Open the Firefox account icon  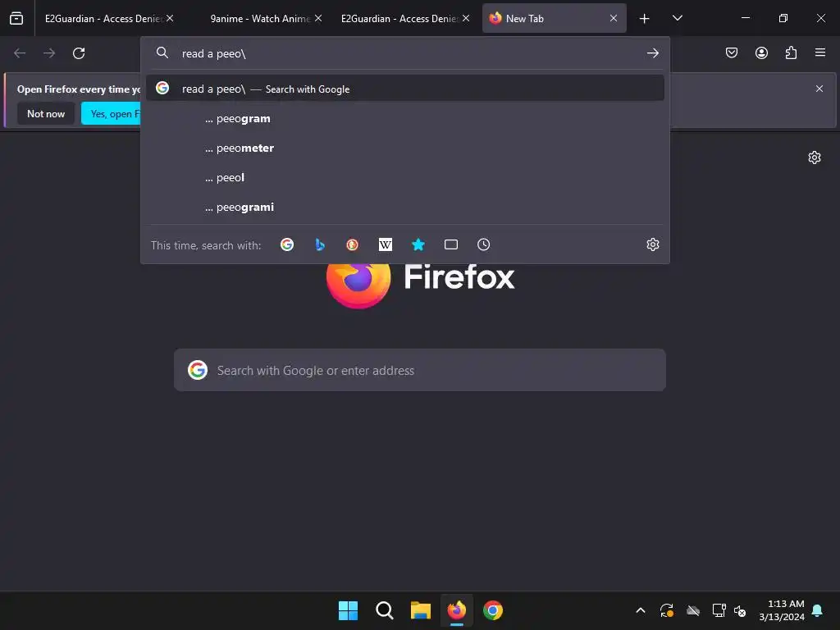pos(761,52)
